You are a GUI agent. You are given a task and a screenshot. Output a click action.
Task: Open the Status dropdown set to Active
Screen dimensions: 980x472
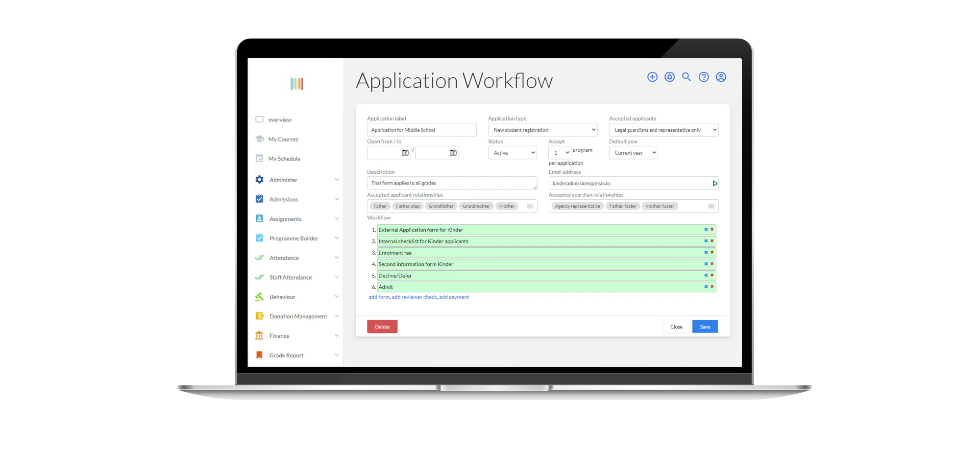(x=512, y=153)
